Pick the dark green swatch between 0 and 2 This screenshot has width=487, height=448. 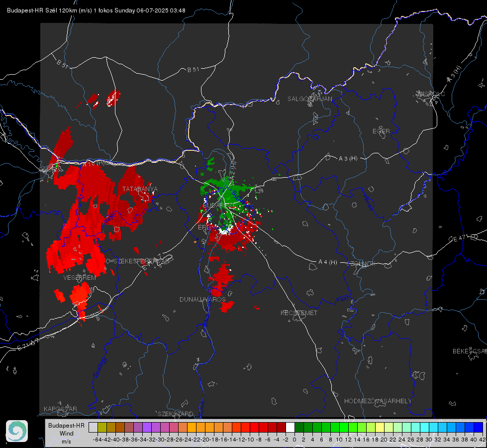click(x=299, y=427)
